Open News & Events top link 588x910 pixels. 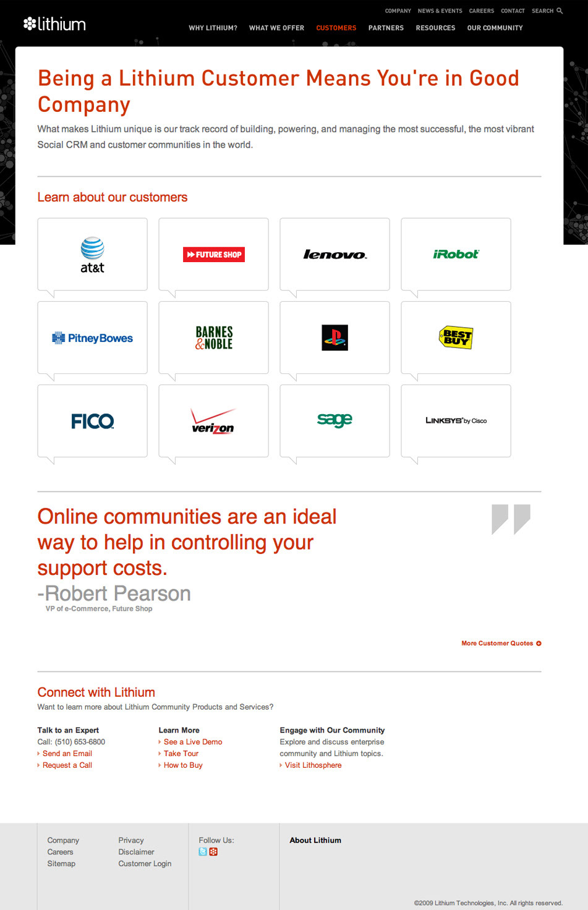coord(440,11)
